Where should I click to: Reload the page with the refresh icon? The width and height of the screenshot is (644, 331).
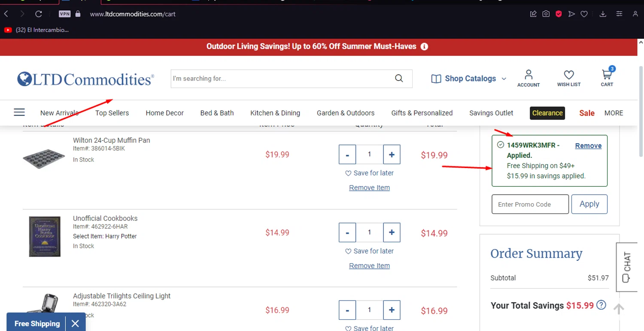[x=39, y=14]
